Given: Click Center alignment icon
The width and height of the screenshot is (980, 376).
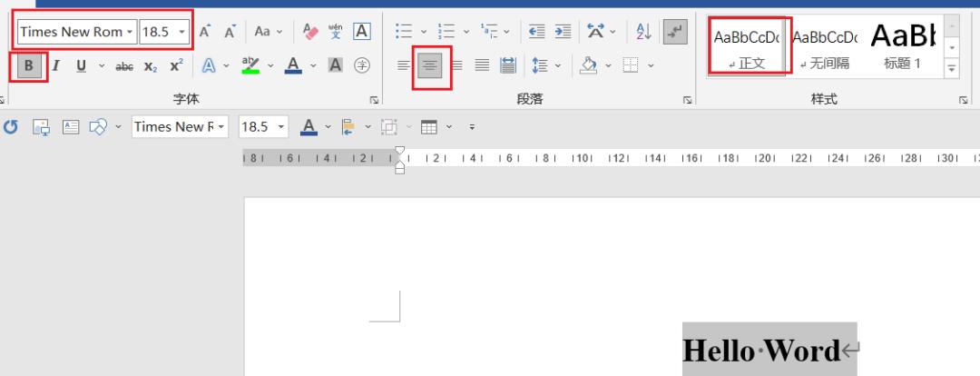Looking at the screenshot, I should coord(430,65).
